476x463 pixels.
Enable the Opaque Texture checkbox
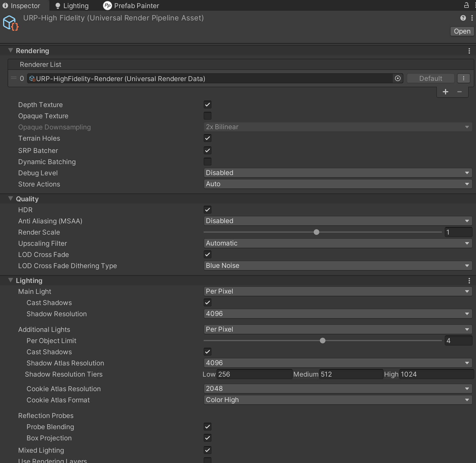coord(208,116)
